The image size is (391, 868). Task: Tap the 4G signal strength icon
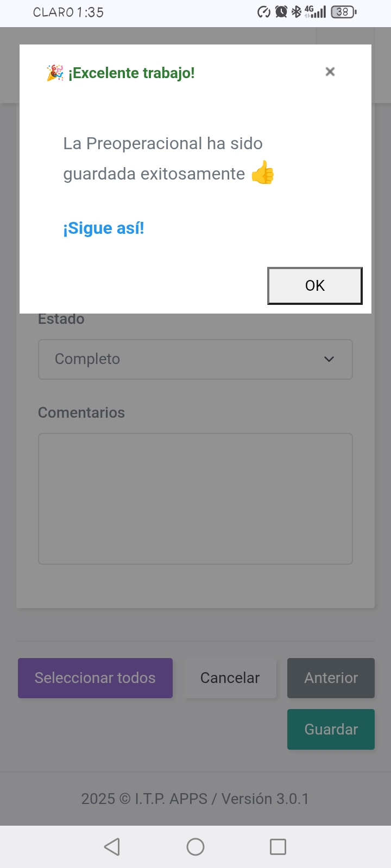316,12
